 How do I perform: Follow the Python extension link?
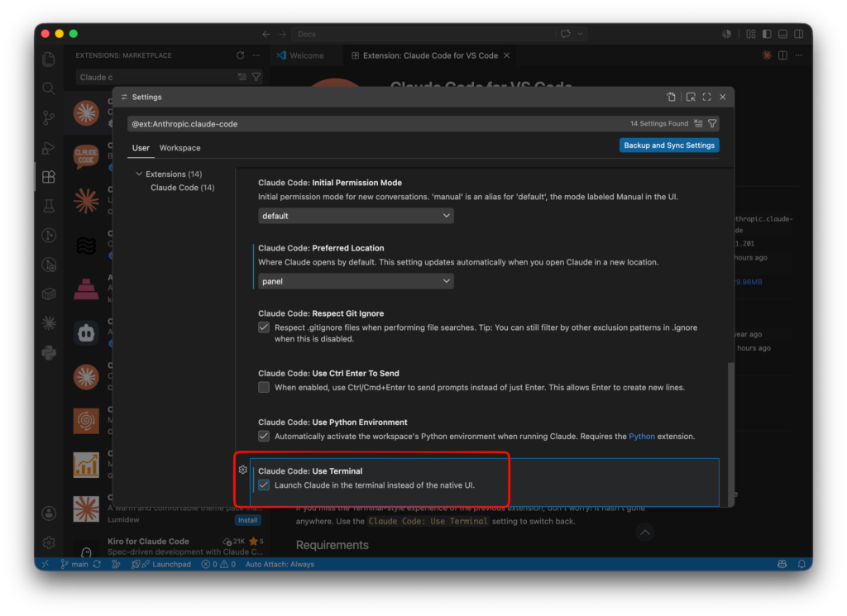[x=641, y=437]
